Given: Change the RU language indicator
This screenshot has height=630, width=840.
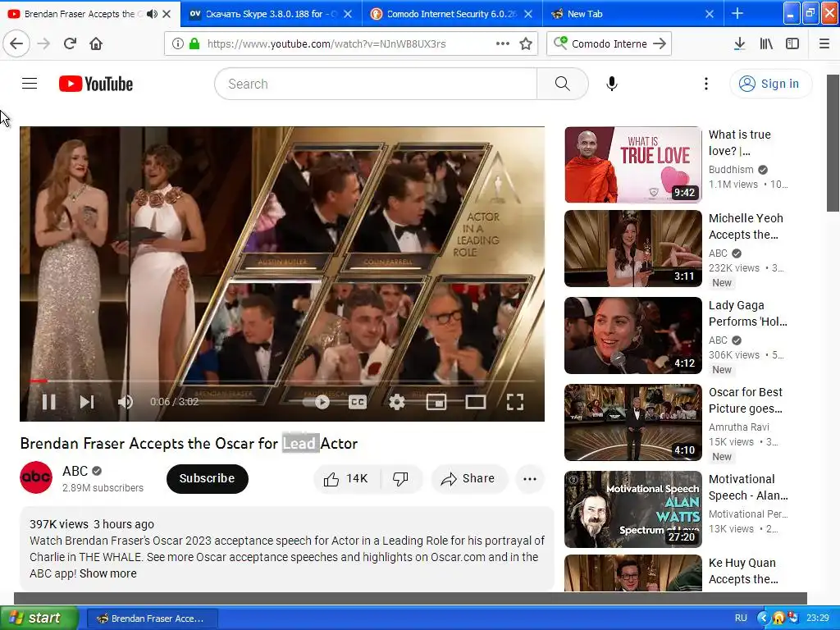Looking at the screenshot, I should pos(741,618).
